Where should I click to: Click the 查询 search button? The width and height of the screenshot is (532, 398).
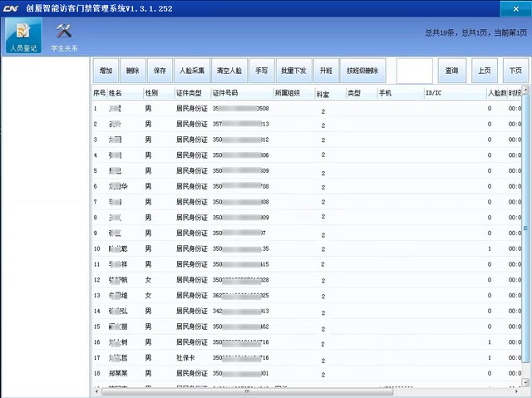click(451, 71)
